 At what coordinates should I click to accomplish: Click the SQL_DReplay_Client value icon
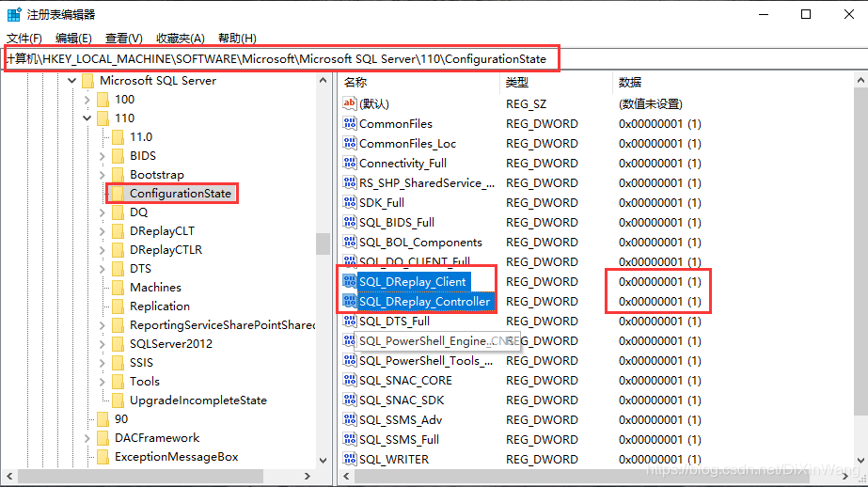[x=349, y=282]
